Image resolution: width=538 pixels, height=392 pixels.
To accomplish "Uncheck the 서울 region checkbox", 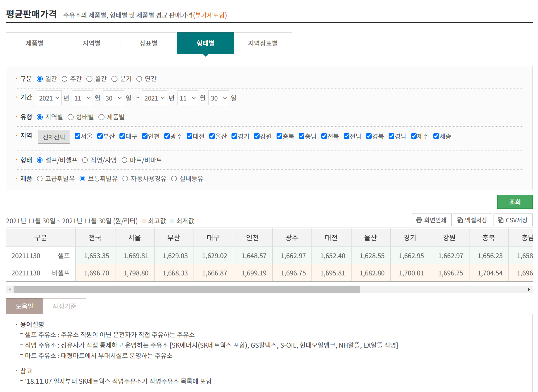I will [77, 136].
